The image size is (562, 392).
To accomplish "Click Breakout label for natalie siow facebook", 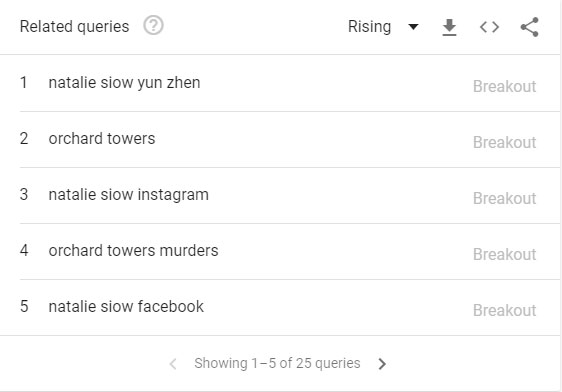I will pos(504,310).
